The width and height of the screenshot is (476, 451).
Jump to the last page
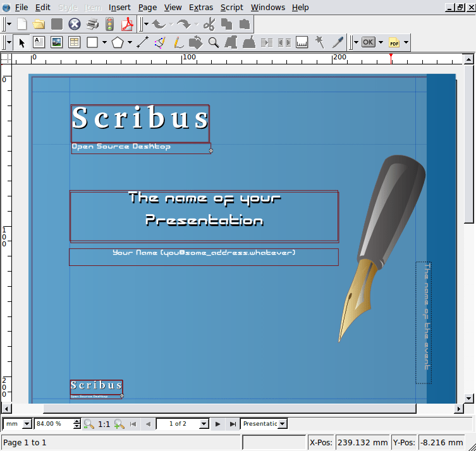(233, 424)
